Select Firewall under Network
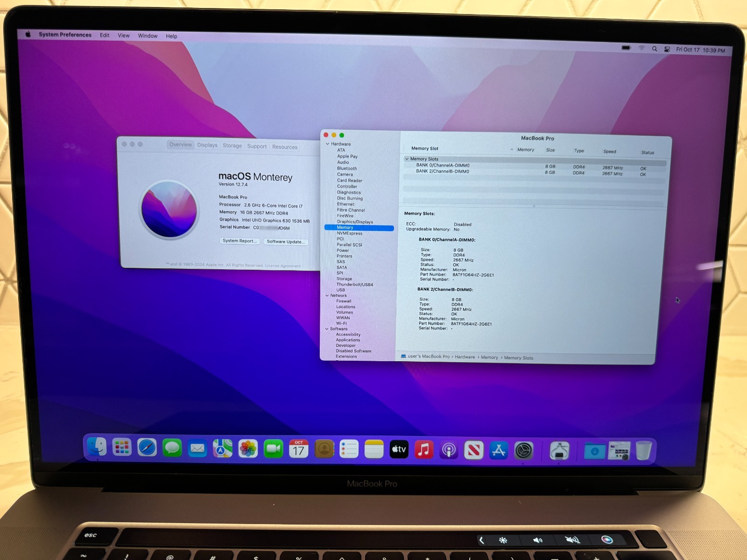747x560 pixels. pyautogui.click(x=344, y=301)
